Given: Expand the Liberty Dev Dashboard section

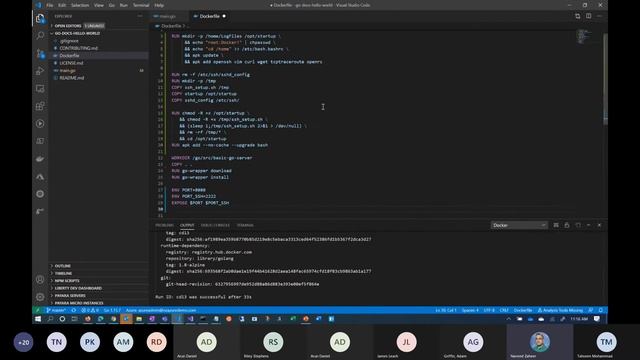Looking at the screenshot, I should point(98,288).
